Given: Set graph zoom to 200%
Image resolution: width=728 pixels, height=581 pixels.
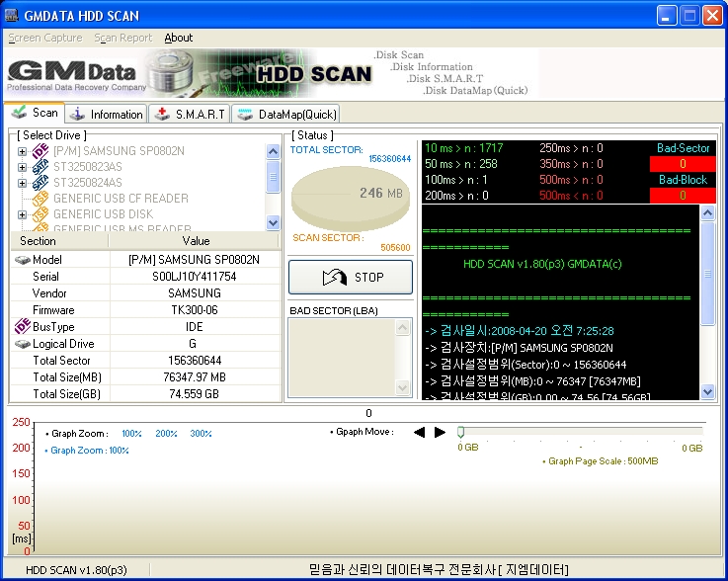Looking at the screenshot, I should coord(166,434).
